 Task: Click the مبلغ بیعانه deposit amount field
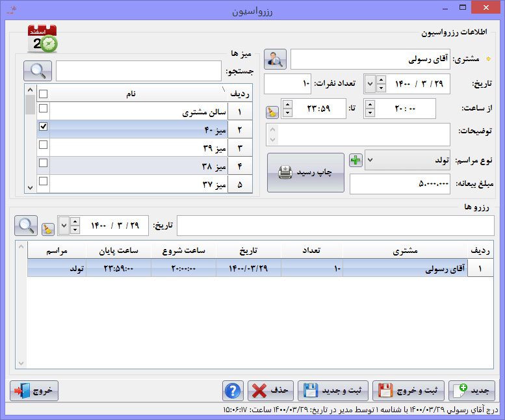(x=400, y=184)
